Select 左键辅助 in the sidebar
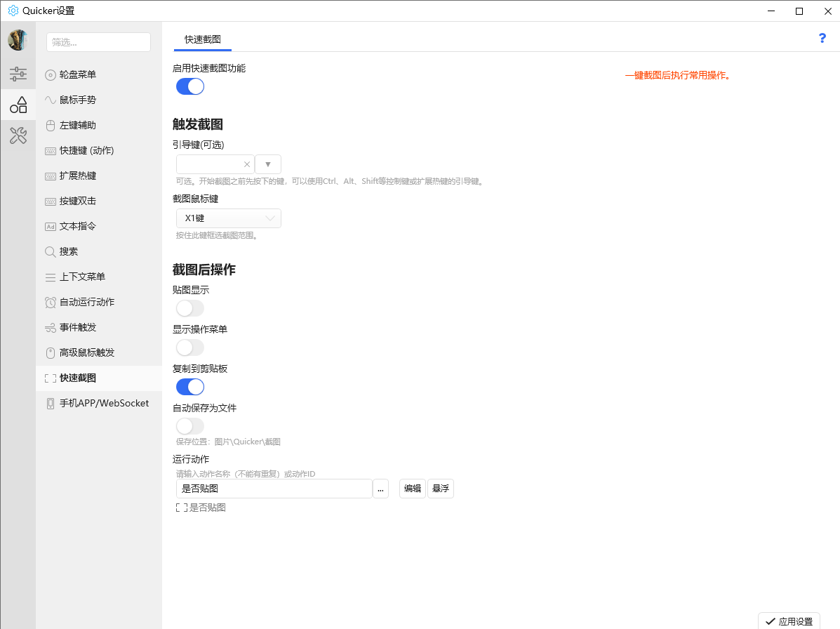Screen dimensions: 840x629 pyautogui.click(x=98, y=126)
